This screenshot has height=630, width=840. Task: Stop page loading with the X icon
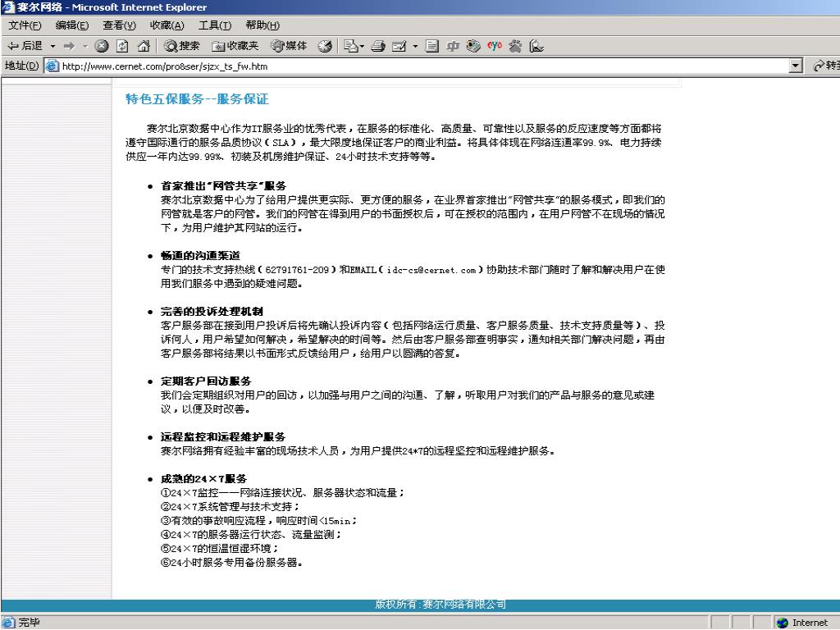[x=101, y=46]
